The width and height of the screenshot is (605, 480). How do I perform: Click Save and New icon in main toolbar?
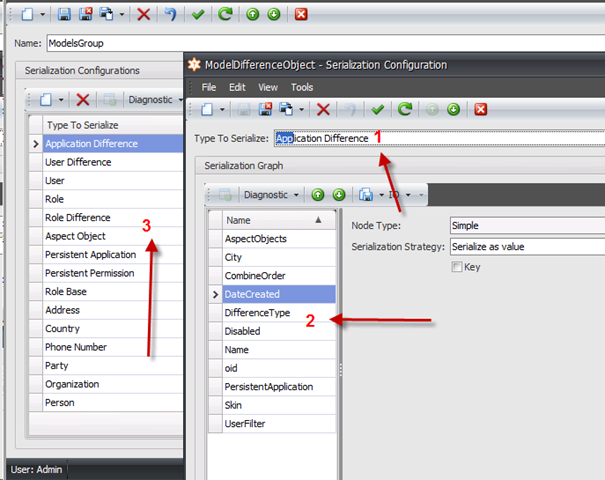tap(106, 15)
